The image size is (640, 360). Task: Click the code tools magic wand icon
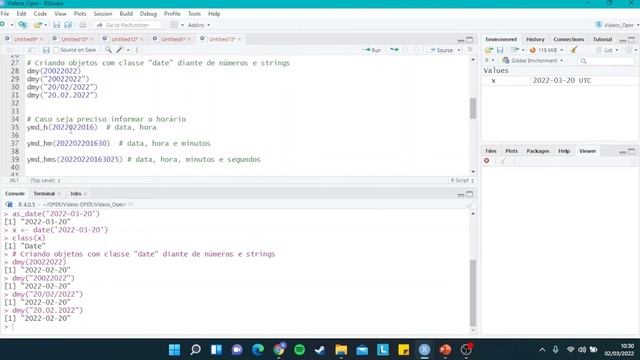(119, 50)
